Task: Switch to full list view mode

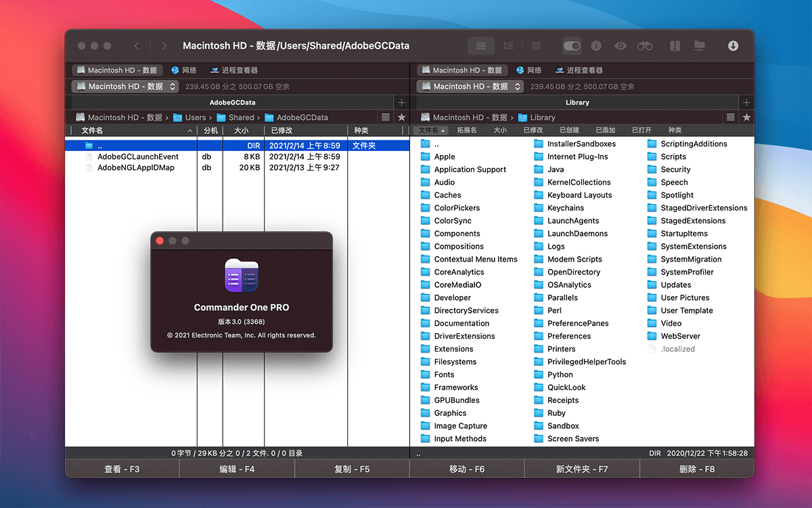Action: coord(480,46)
